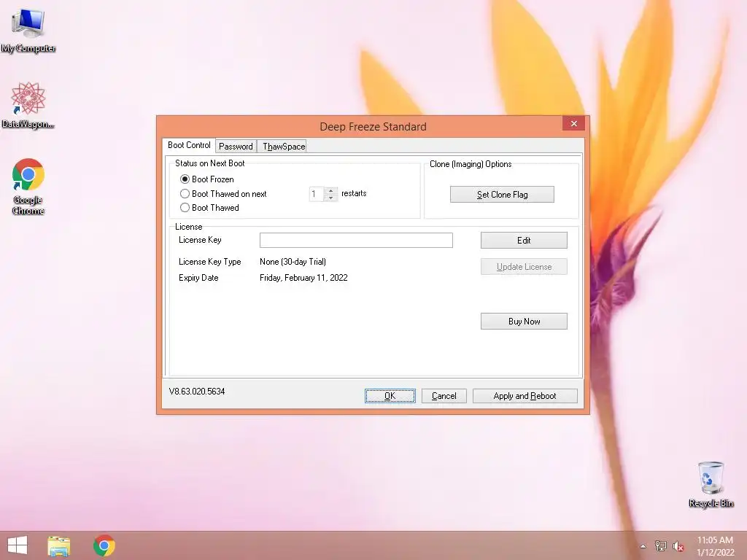Click Set Clone Flag button
This screenshot has width=747, height=560.
pyautogui.click(x=502, y=194)
